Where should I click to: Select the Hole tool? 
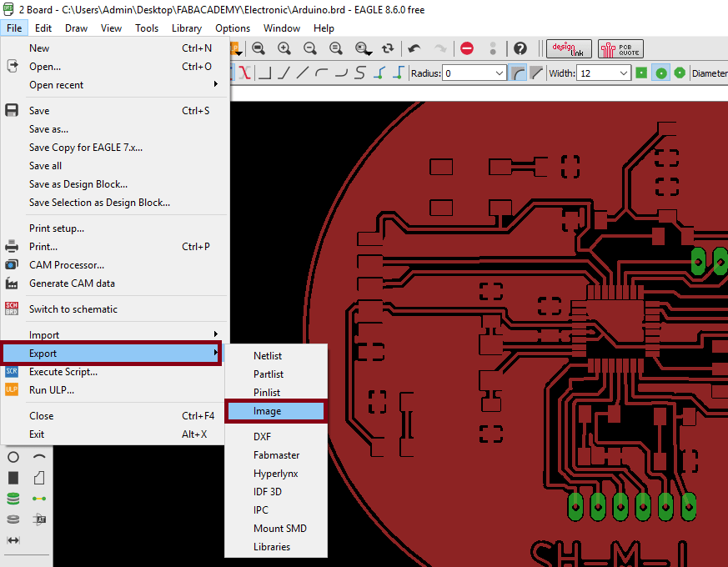pyautogui.click(x=13, y=519)
